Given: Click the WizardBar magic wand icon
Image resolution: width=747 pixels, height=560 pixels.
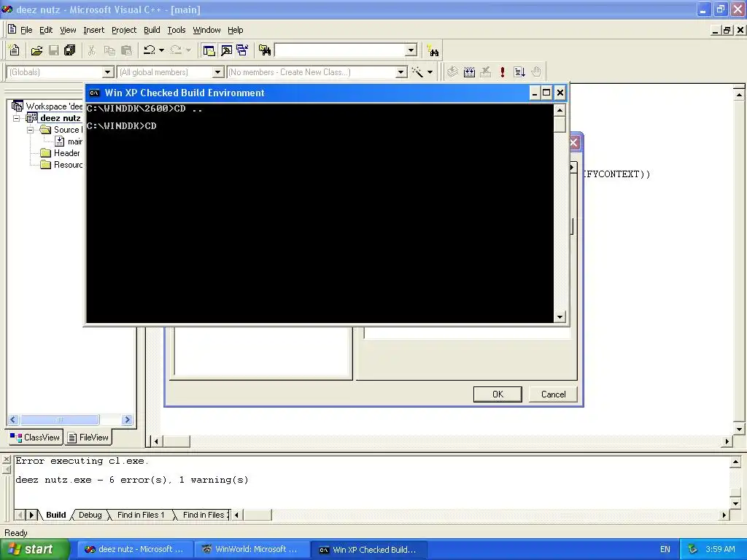Looking at the screenshot, I should (x=417, y=72).
